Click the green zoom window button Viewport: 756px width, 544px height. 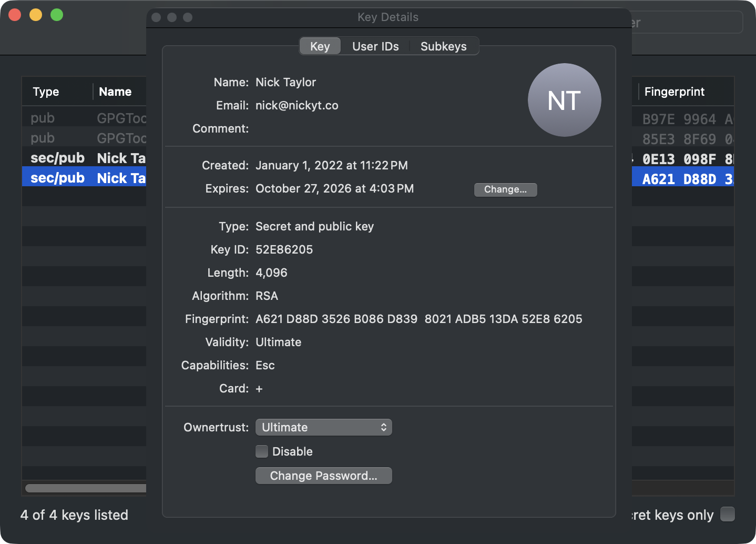pyautogui.click(x=57, y=15)
